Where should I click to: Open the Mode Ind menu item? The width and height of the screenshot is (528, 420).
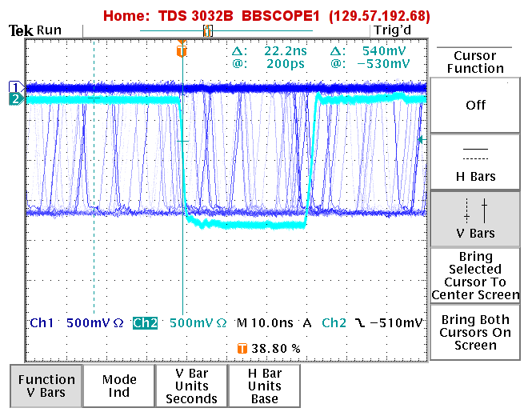119,386
